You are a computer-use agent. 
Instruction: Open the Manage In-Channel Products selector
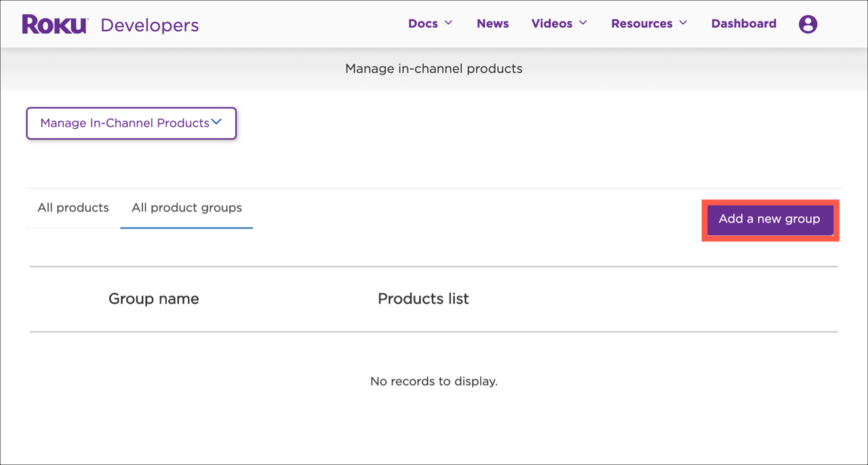(x=131, y=123)
